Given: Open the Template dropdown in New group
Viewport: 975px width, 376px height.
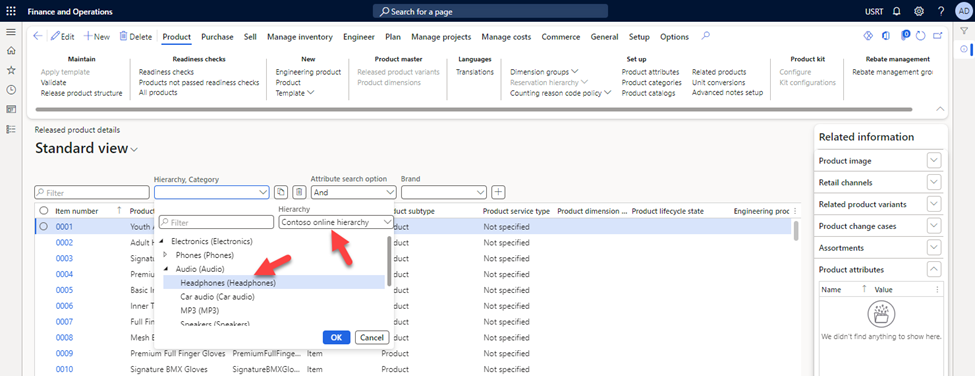Looking at the screenshot, I should click(295, 93).
